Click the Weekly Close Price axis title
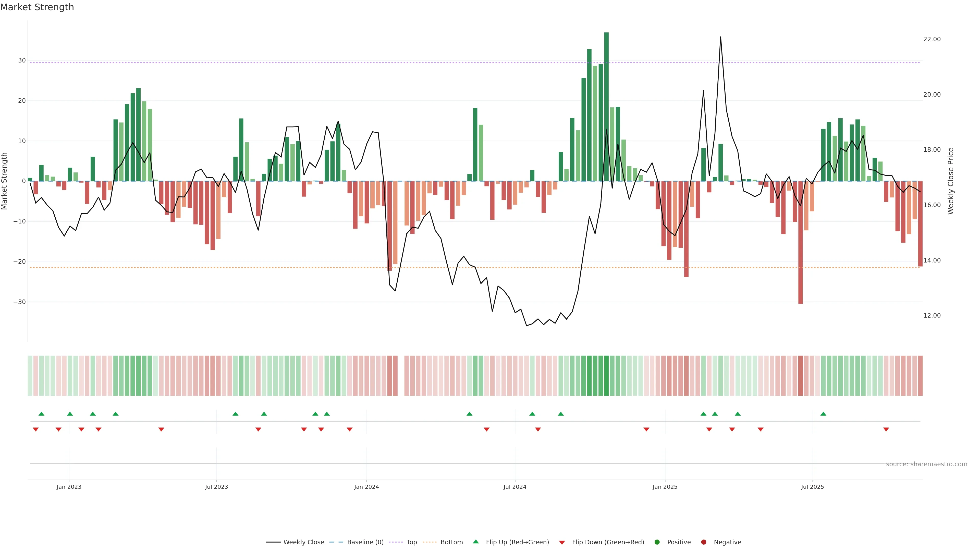Screen dimensions: 980x551 (x=951, y=181)
